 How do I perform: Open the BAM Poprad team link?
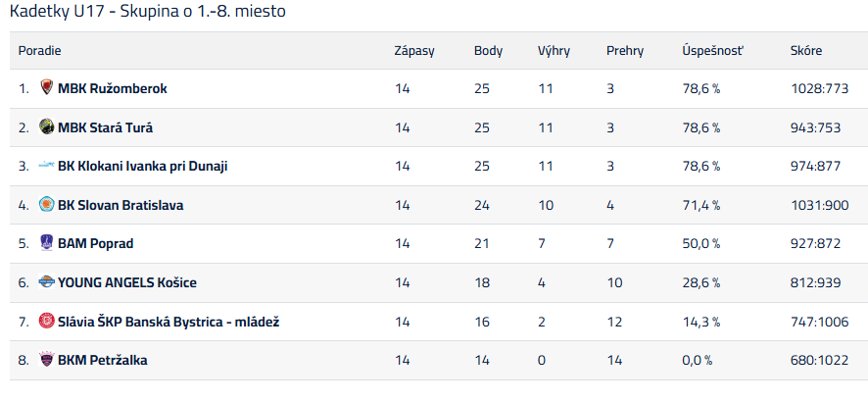pyautogui.click(x=96, y=244)
